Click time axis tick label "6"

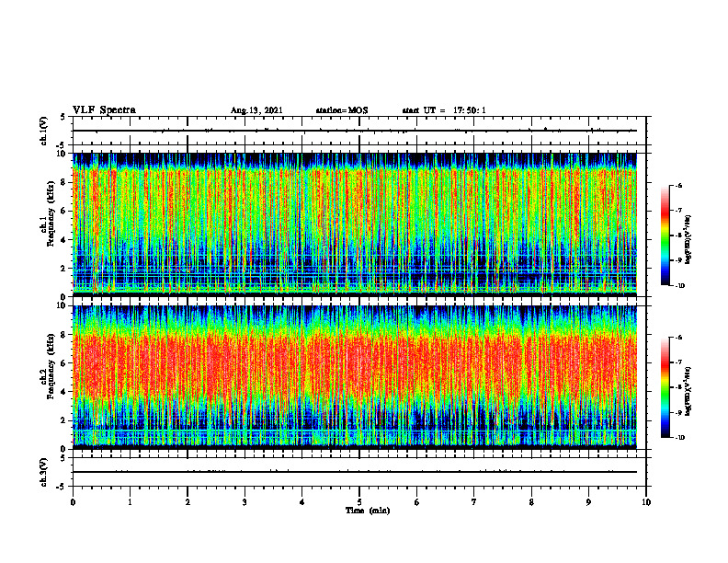(x=417, y=502)
